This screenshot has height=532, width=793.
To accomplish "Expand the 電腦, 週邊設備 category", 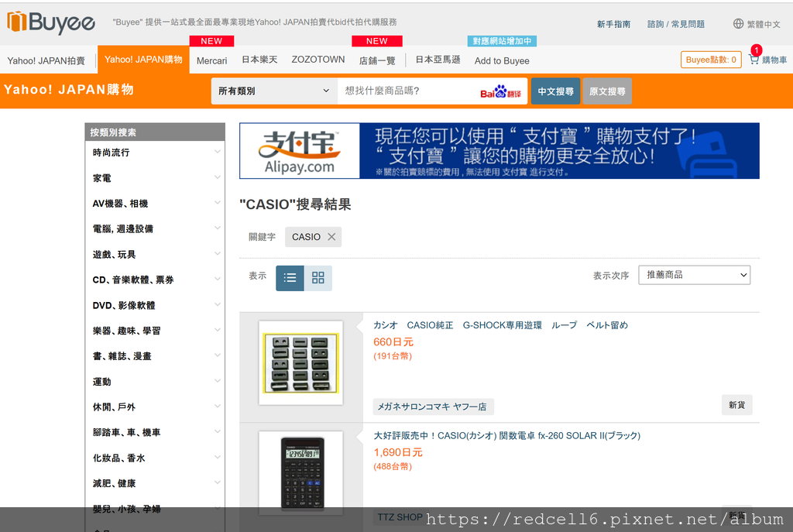I will 155,228.
